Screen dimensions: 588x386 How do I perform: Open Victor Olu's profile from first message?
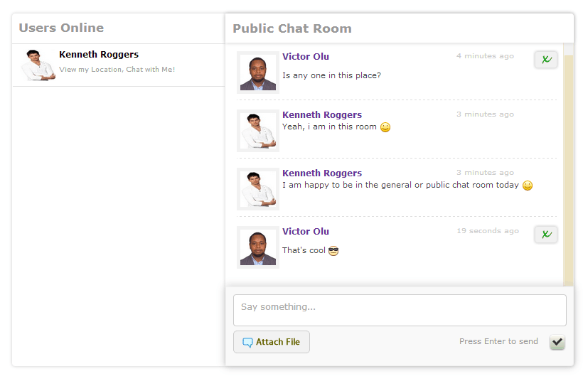(x=306, y=57)
